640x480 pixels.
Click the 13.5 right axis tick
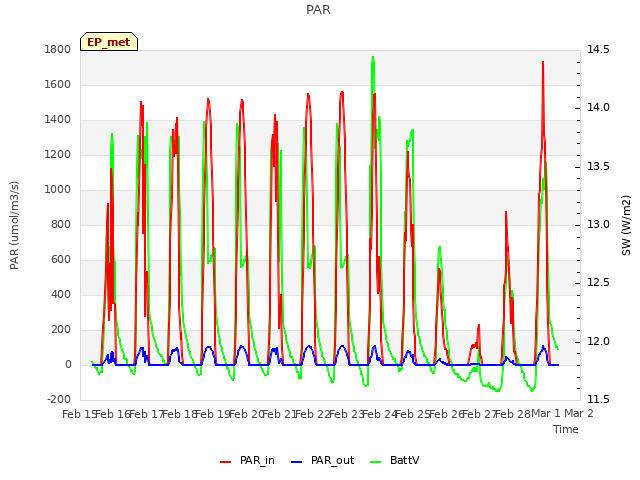(598, 167)
